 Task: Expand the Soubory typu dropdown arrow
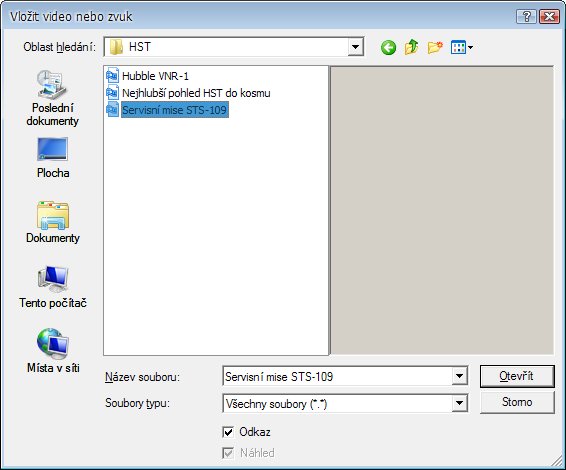(459, 403)
